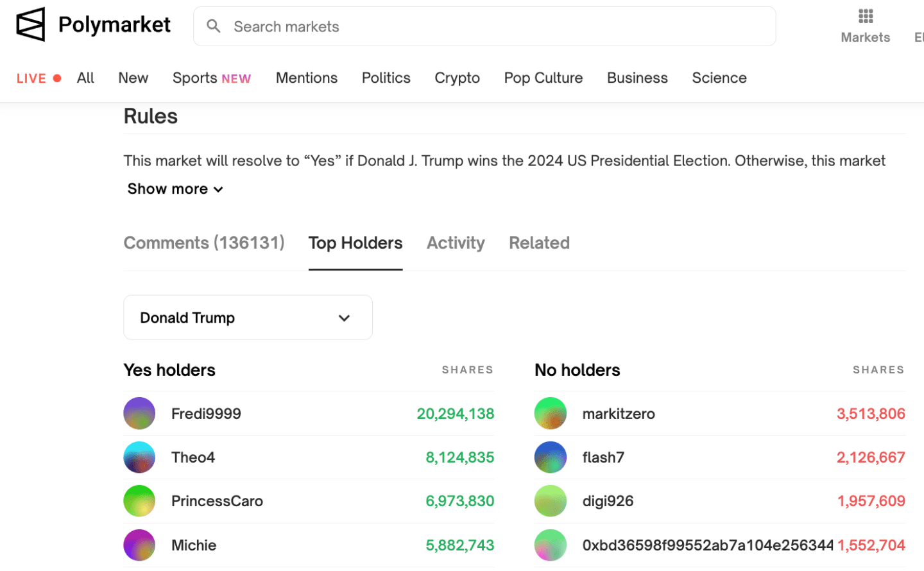
Task: Select the Related tab
Action: pyautogui.click(x=539, y=243)
